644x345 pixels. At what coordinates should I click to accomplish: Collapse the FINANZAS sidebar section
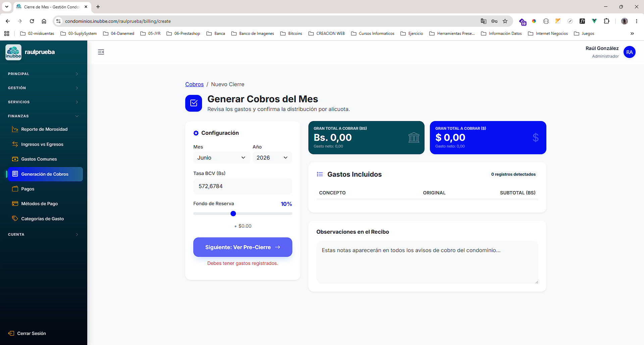click(44, 116)
